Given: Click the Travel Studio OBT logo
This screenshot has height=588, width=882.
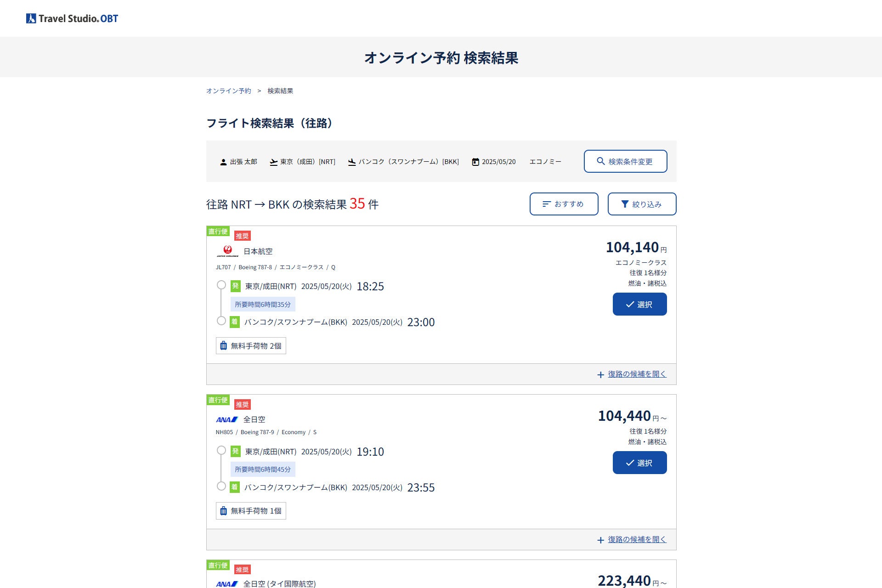Looking at the screenshot, I should (x=72, y=18).
